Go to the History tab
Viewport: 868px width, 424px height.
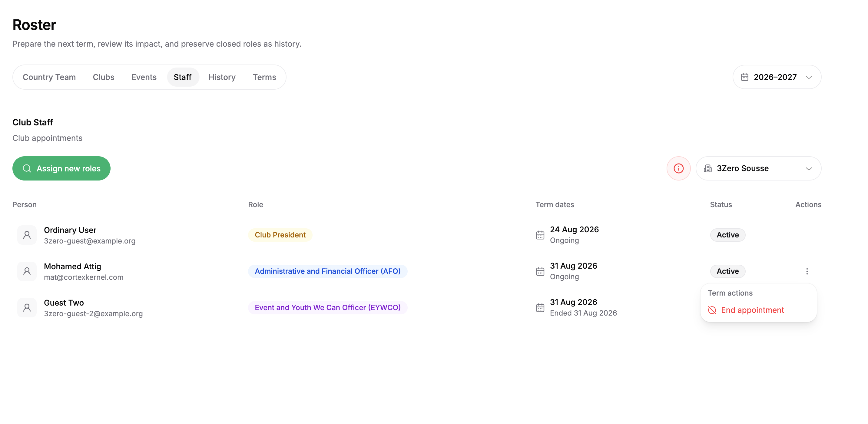point(222,77)
